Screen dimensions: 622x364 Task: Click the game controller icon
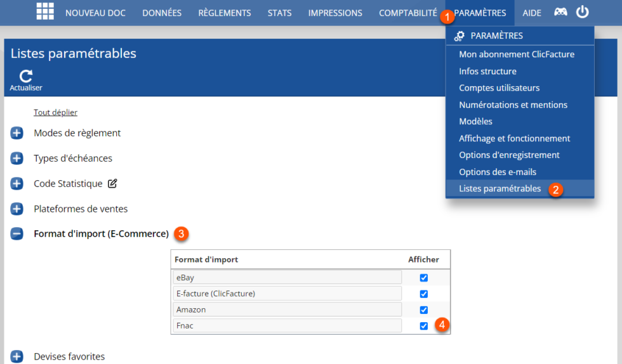tap(560, 12)
